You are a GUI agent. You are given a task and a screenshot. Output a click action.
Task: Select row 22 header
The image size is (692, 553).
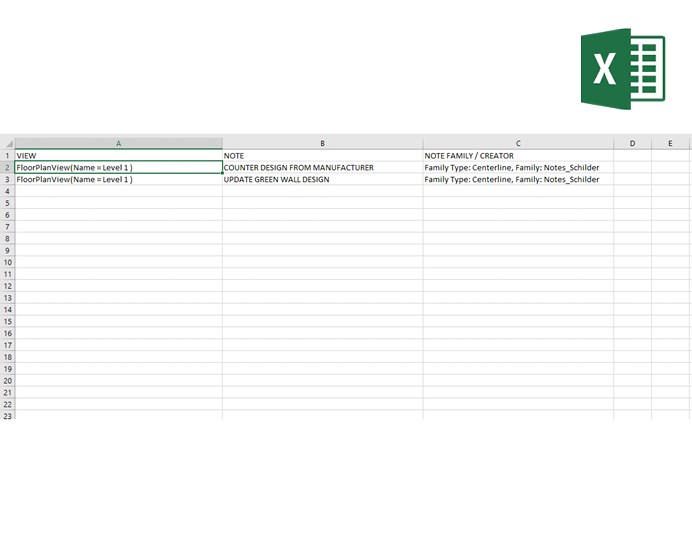[7, 404]
